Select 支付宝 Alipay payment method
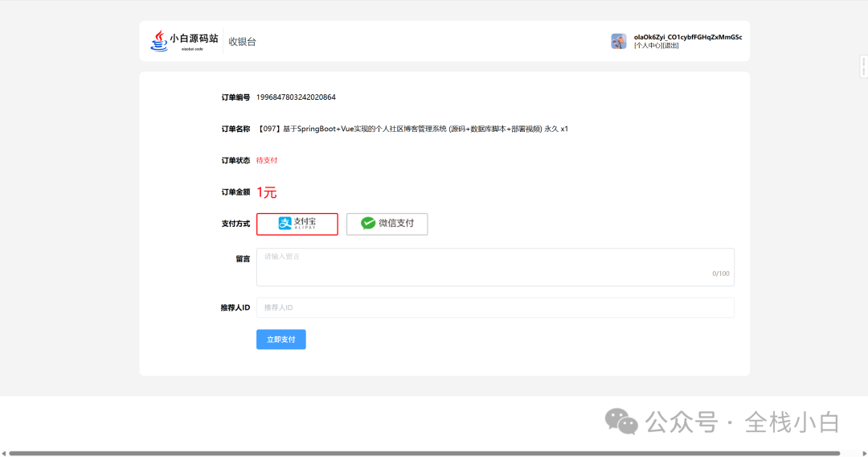Viewport: 868px width, 457px height. pyautogui.click(x=297, y=224)
